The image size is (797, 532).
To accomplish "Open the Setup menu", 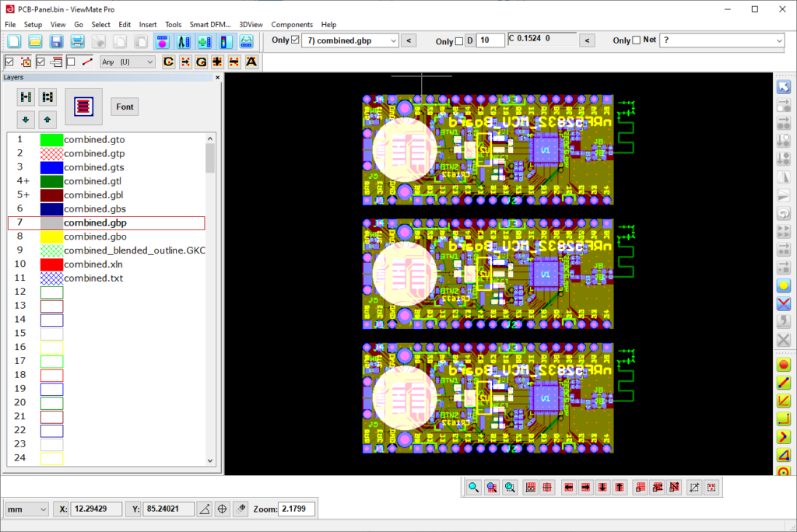I will coord(33,24).
